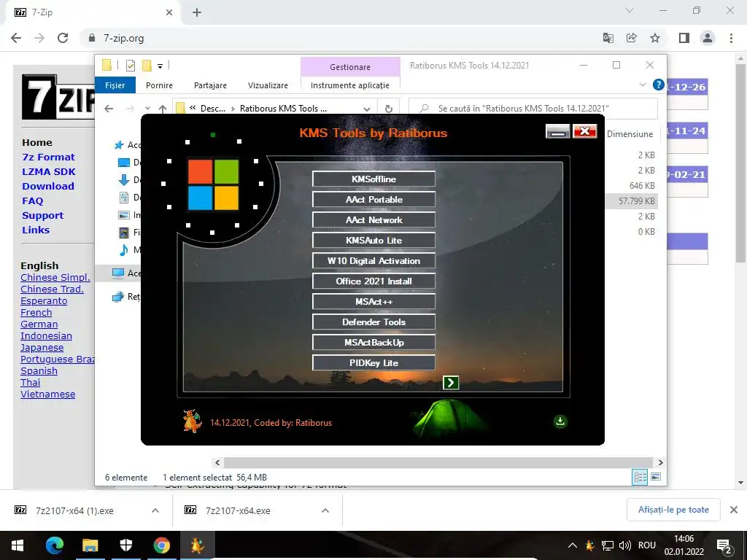Screen dimensions: 747x560
Task: Click the green download icon in KMS Tools
Action: coord(560,421)
